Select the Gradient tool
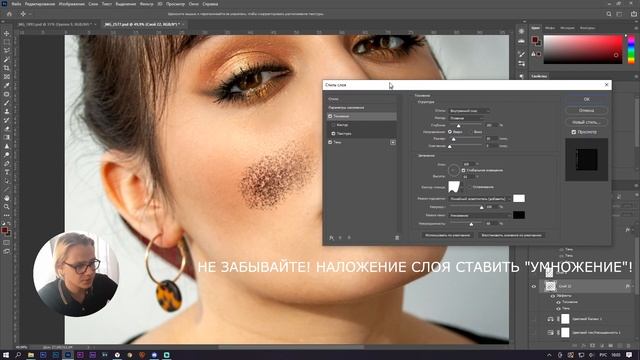The image size is (640, 360). (x=7, y=137)
